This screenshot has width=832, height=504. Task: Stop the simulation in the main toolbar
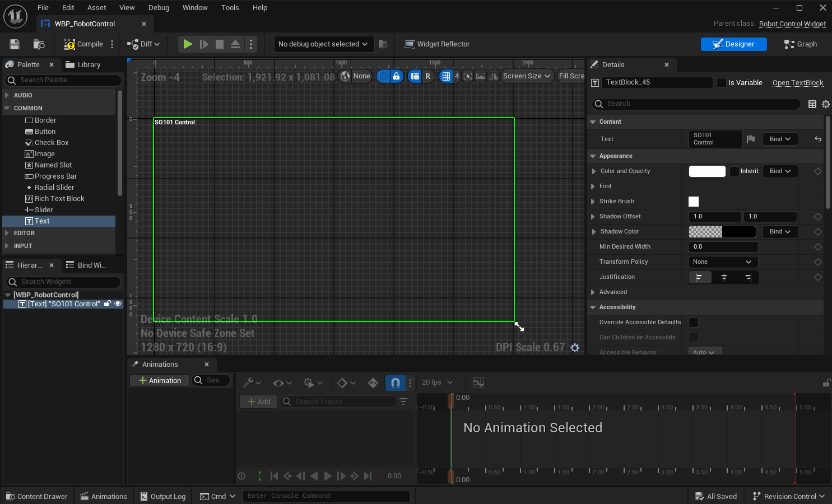(x=220, y=44)
